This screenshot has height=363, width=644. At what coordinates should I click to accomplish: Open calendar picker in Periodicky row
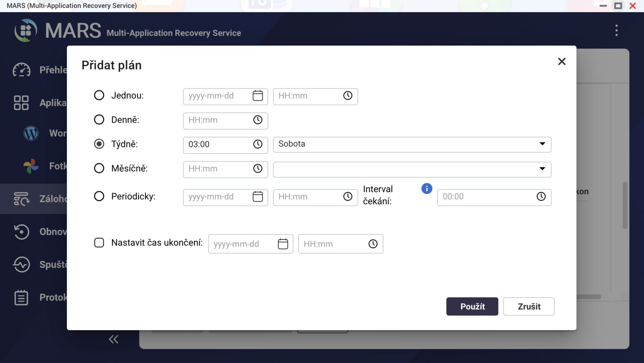tap(258, 196)
